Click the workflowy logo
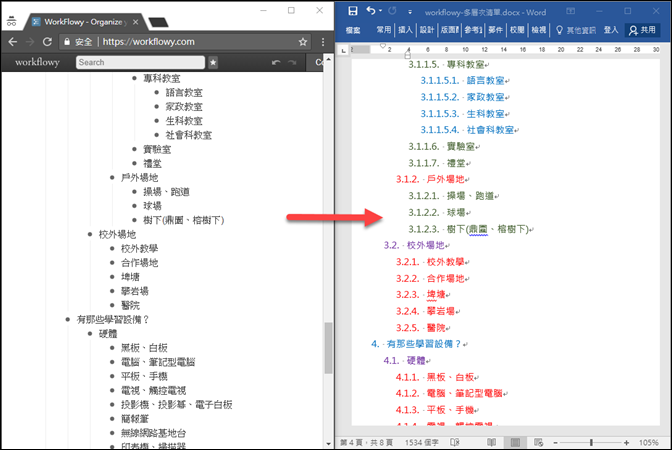This screenshot has width=672, height=450. tap(37, 62)
